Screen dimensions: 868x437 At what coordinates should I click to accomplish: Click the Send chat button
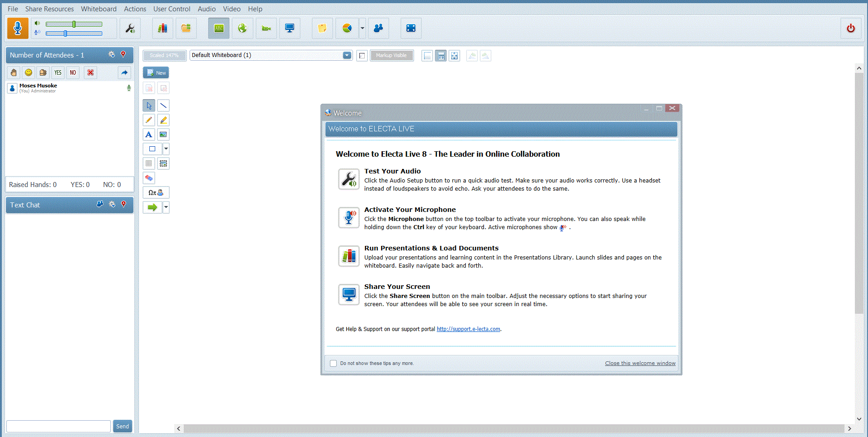[x=123, y=426]
